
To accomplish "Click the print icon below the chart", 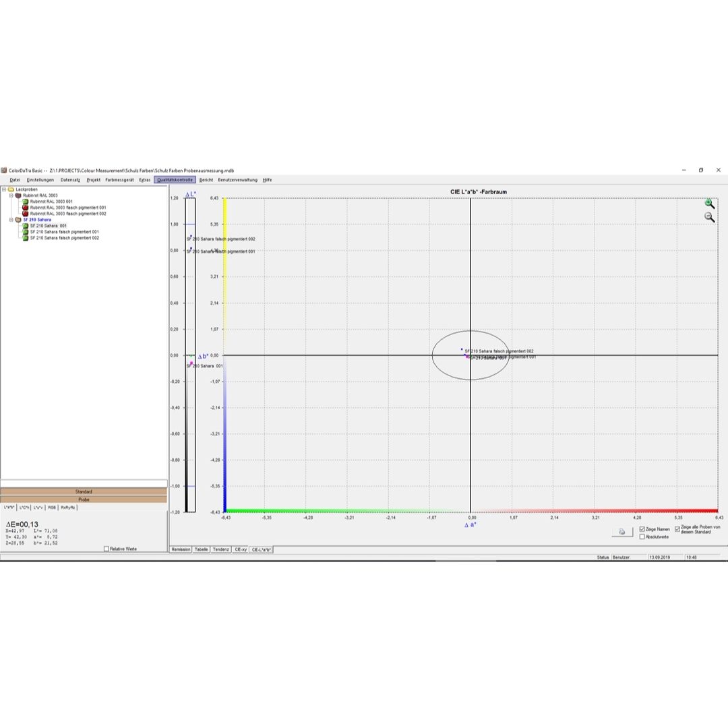I will coord(621,531).
